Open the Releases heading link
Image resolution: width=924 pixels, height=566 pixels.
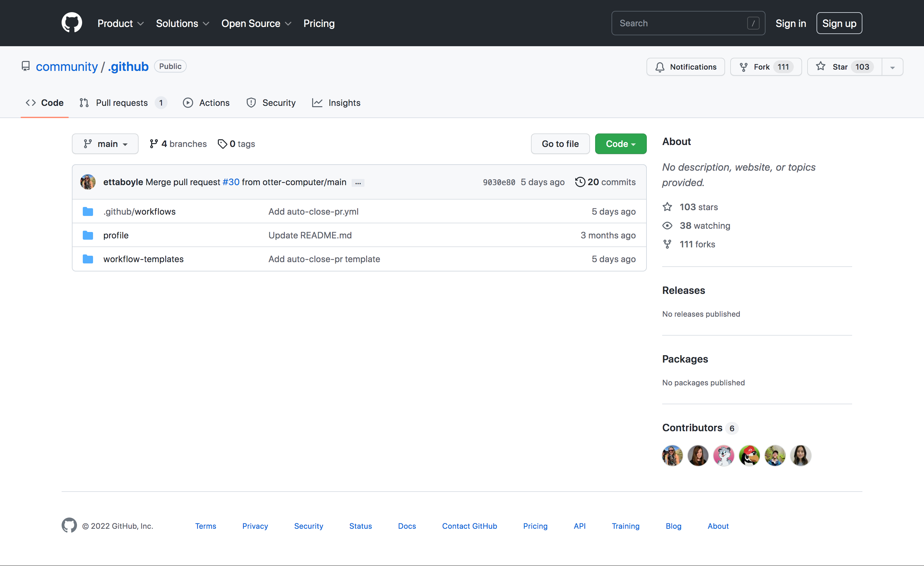pyautogui.click(x=684, y=290)
